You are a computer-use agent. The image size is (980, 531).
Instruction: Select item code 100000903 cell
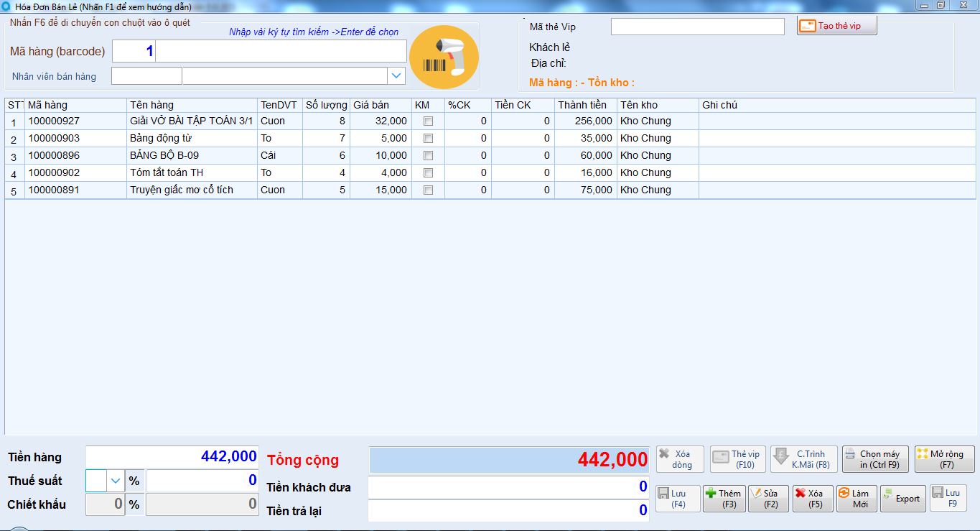pyautogui.click(x=76, y=138)
